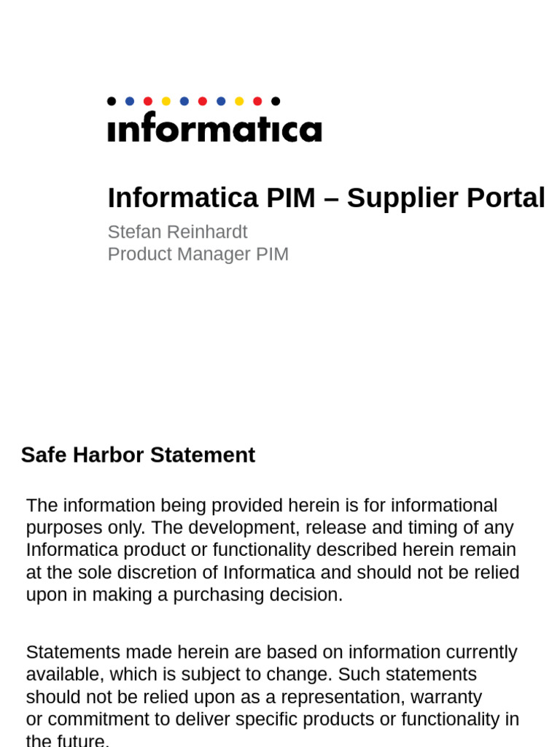560x747 pixels.
Task: Click the rightmost red dot in the logo
Action: [257, 101]
